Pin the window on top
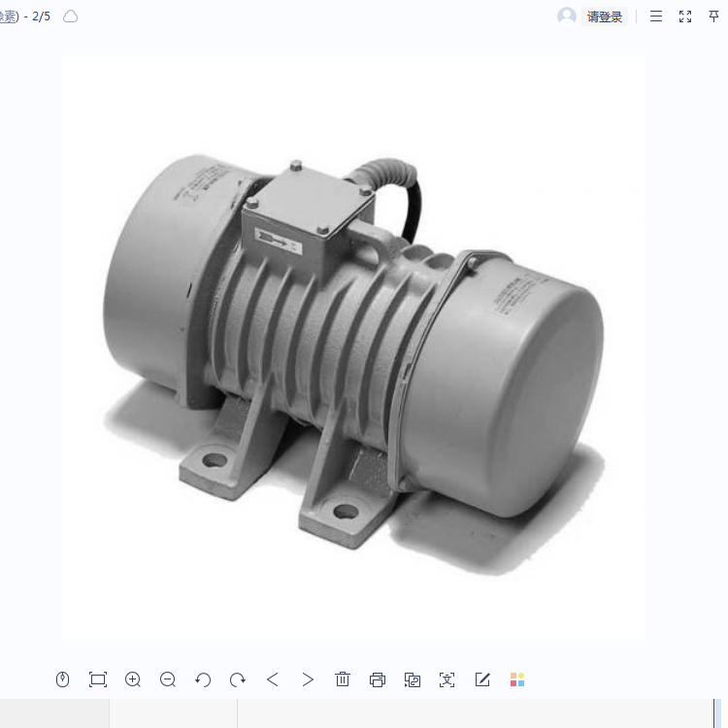 pyautogui.click(x=714, y=17)
